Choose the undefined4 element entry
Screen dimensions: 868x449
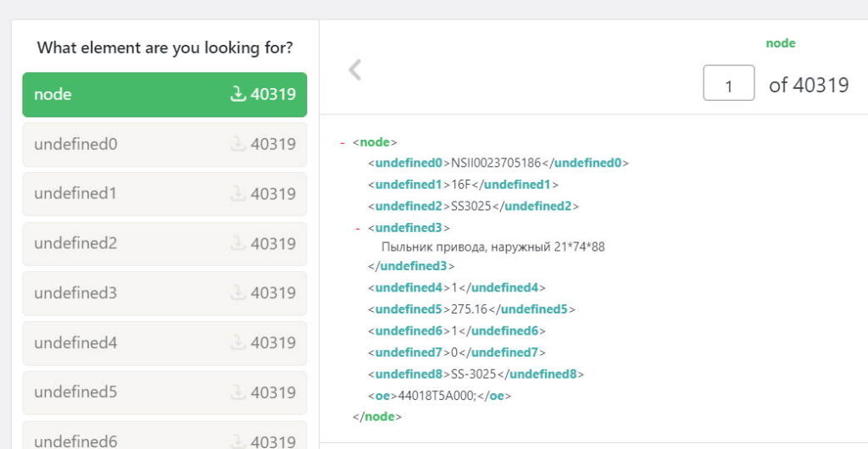pyautogui.click(x=127, y=343)
